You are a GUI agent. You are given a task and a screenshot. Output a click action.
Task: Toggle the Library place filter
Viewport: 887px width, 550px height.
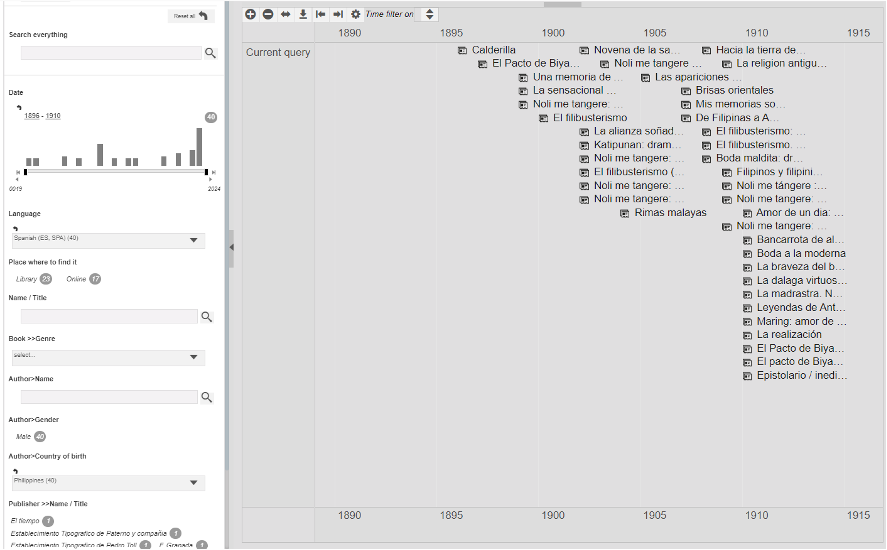26,279
